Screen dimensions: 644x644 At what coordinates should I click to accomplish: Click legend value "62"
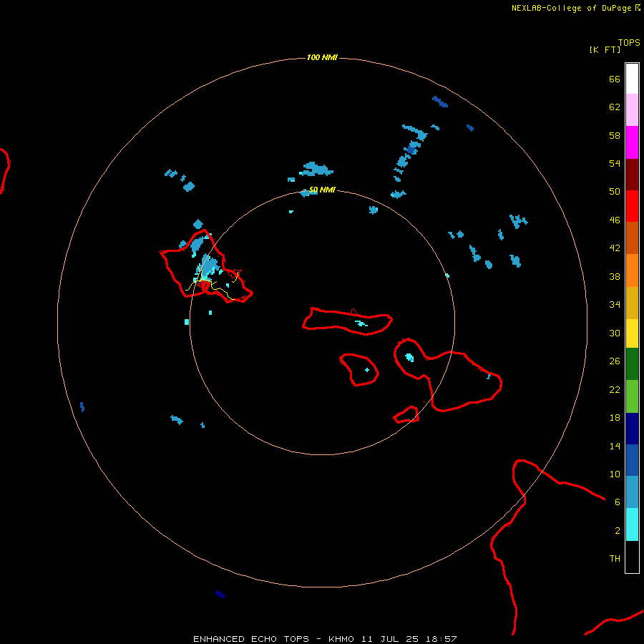(x=615, y=107)
